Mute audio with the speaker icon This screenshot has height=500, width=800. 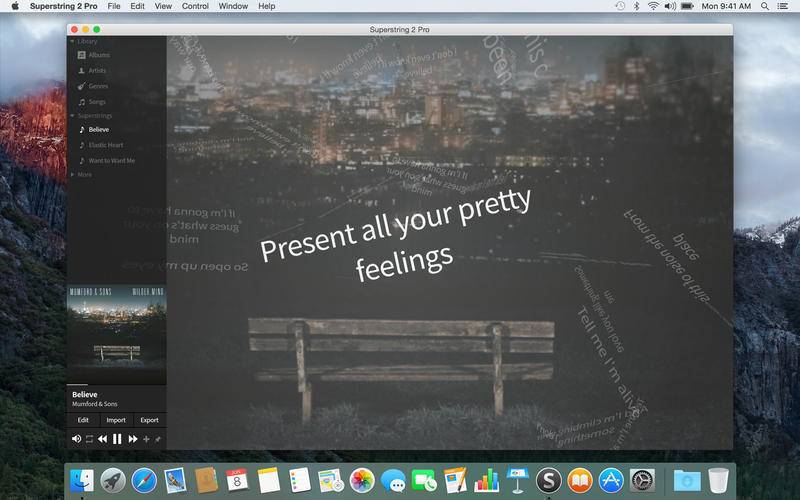tap(76, 439)
